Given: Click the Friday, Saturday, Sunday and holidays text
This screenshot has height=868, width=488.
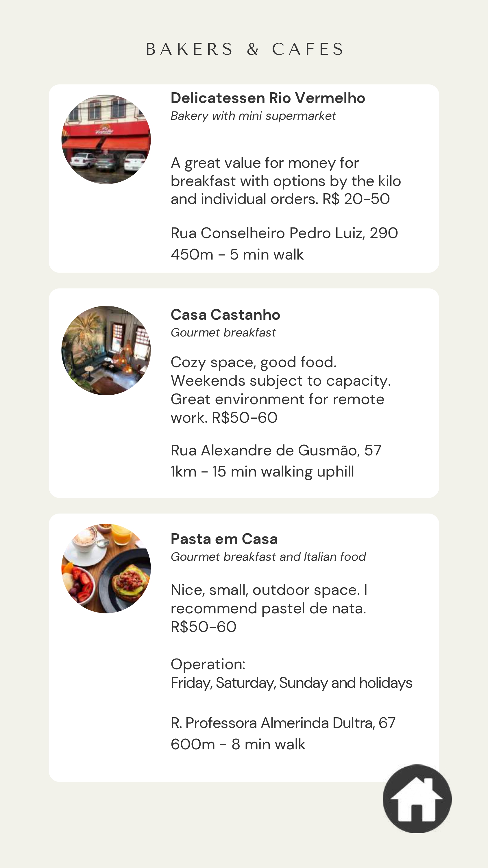Looking at the screenshot, I should (291, 683).
